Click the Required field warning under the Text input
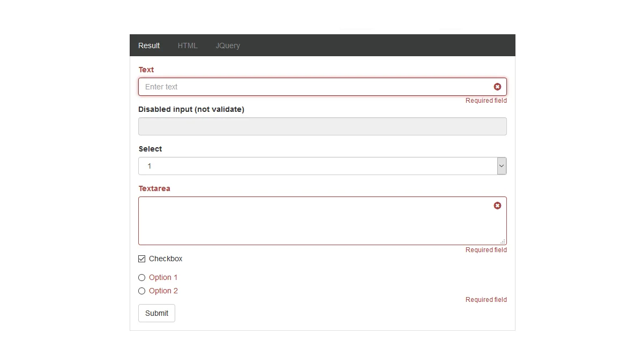The image size is (643, 364). tap(486, 100)
